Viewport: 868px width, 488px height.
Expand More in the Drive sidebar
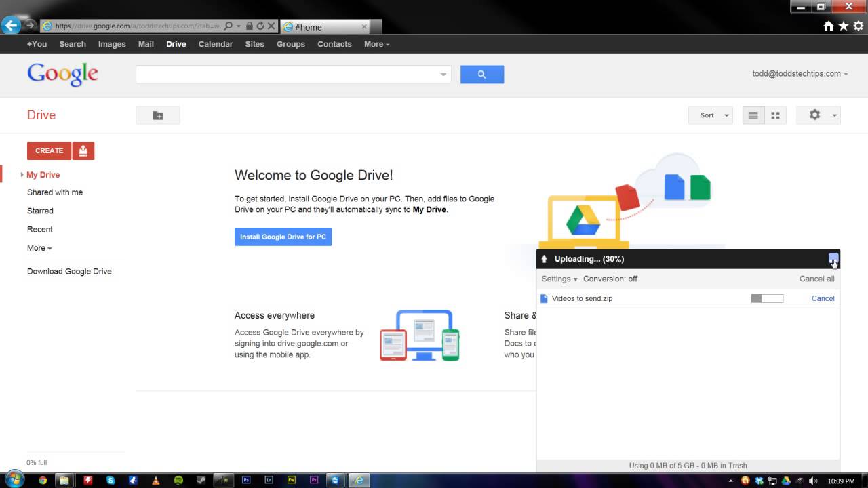39,248
